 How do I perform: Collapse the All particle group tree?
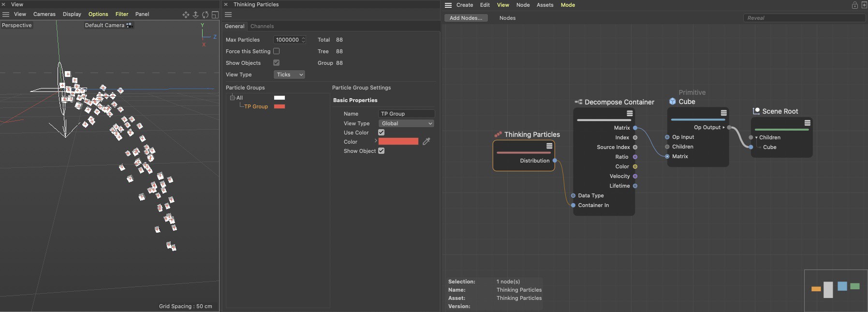coord(232,98)
